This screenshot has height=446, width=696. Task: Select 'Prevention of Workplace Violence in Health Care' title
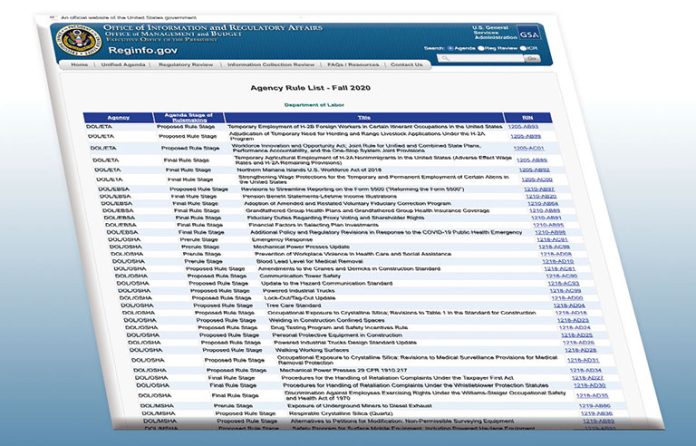point(353,254)
